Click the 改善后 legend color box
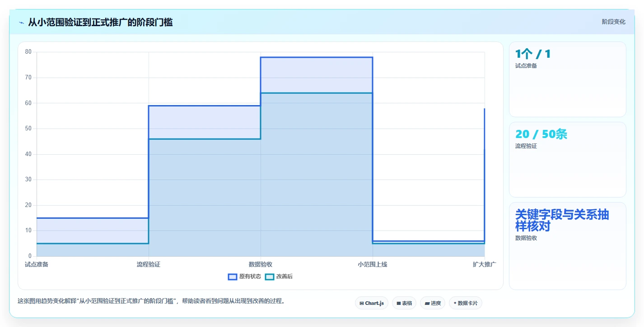Image resolution: width=644 pixels, height=327 pixels. pos(269,276)
